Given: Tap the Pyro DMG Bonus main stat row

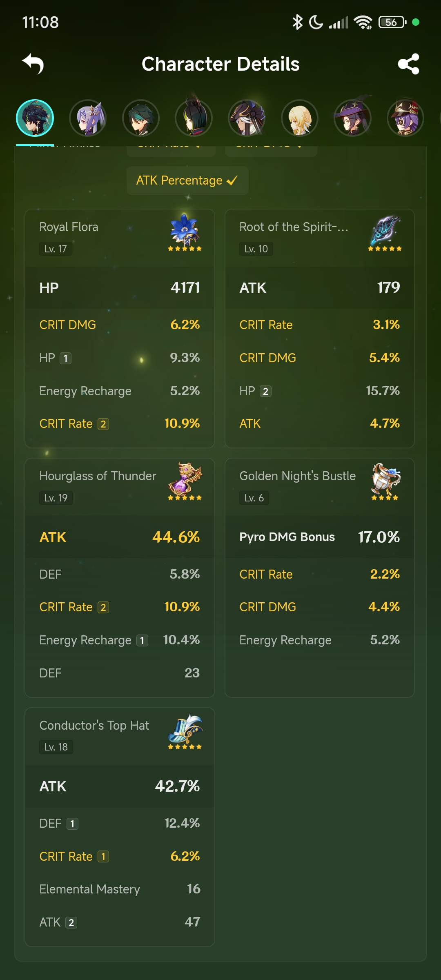Looking at the screenshot, I should [319, 537].
